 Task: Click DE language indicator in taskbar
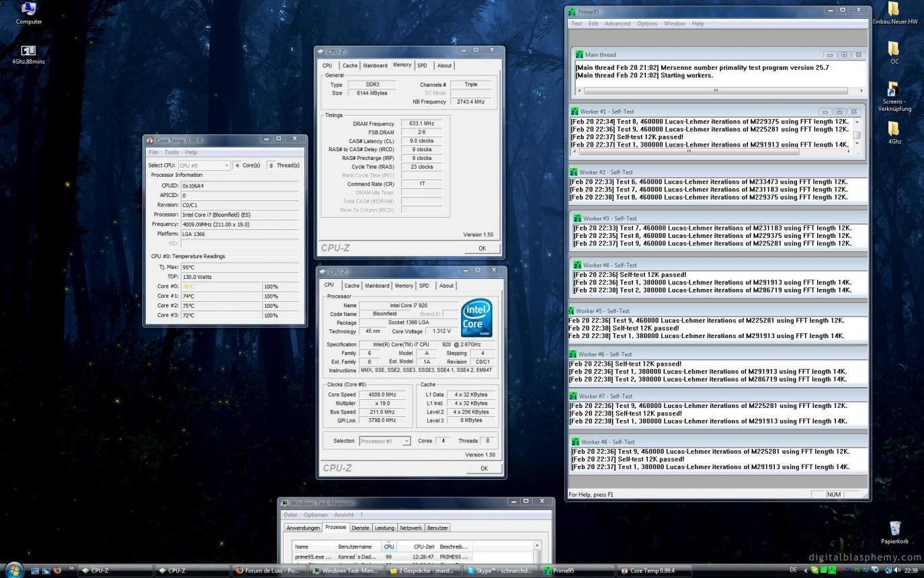[794, 570]
